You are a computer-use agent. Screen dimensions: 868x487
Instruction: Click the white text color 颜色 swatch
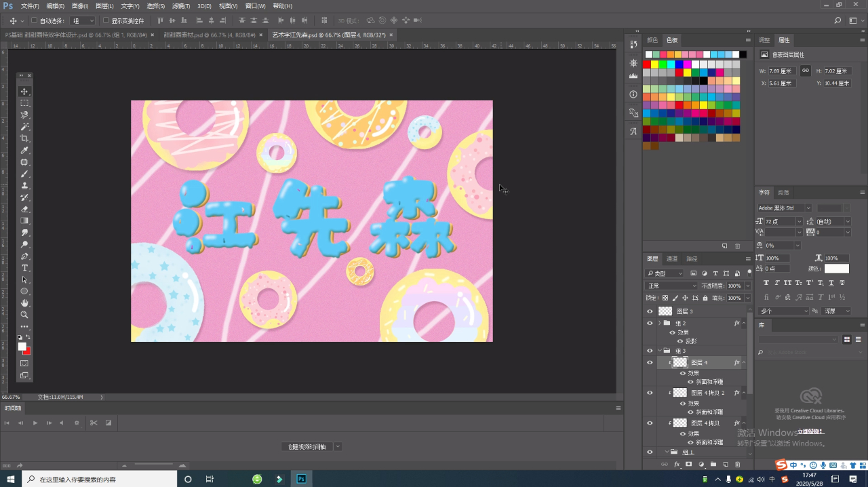click(x=836, y=269)
